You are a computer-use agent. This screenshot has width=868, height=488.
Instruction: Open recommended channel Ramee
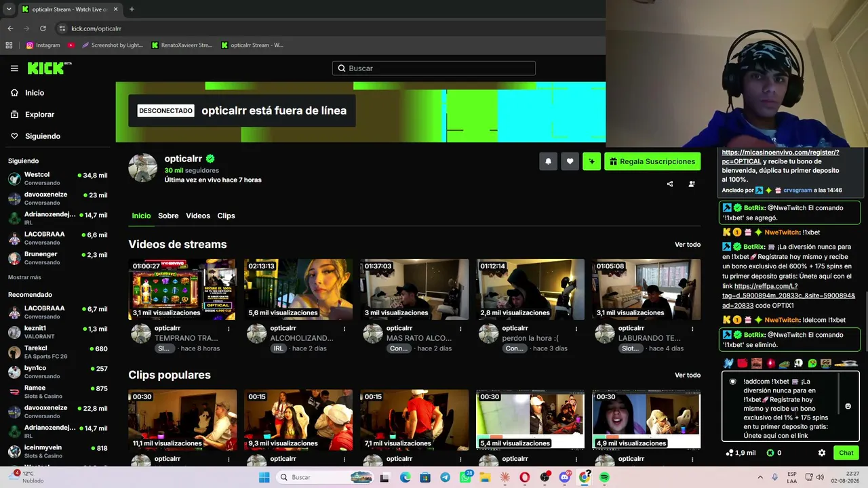[58, 392]
